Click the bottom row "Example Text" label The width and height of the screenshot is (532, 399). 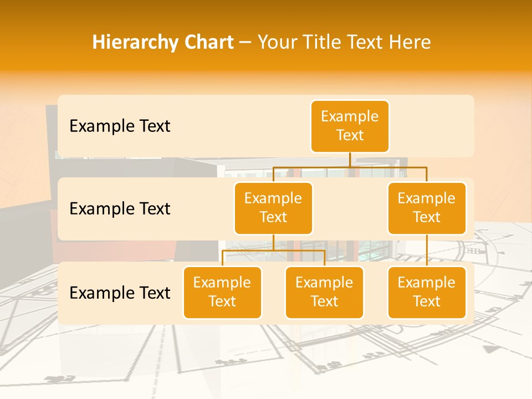[120, 293]
